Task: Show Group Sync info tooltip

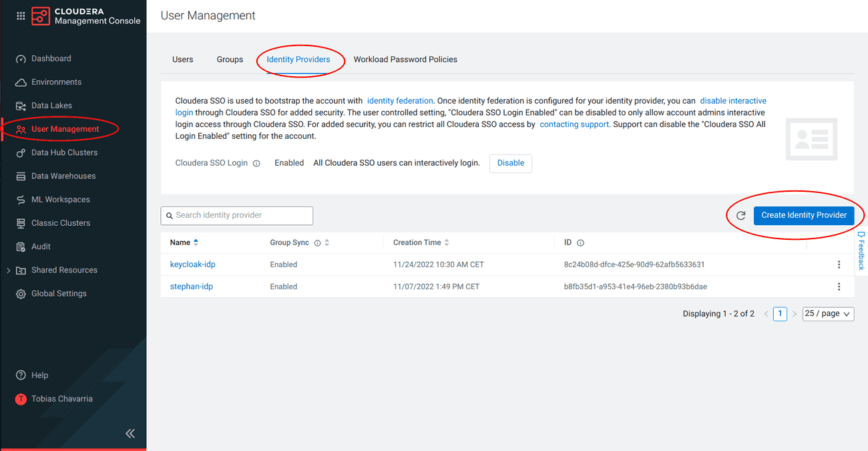Action: point(317,243)
